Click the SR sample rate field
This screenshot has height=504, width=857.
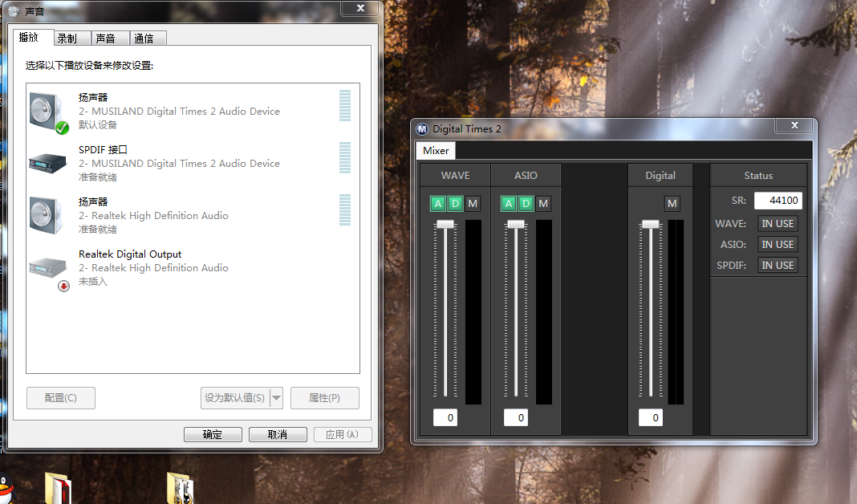tap(778, 201)
